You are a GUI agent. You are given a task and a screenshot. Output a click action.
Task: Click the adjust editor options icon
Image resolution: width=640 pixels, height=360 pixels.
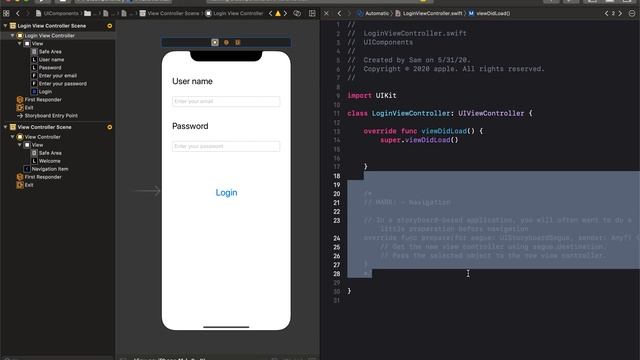297,13
